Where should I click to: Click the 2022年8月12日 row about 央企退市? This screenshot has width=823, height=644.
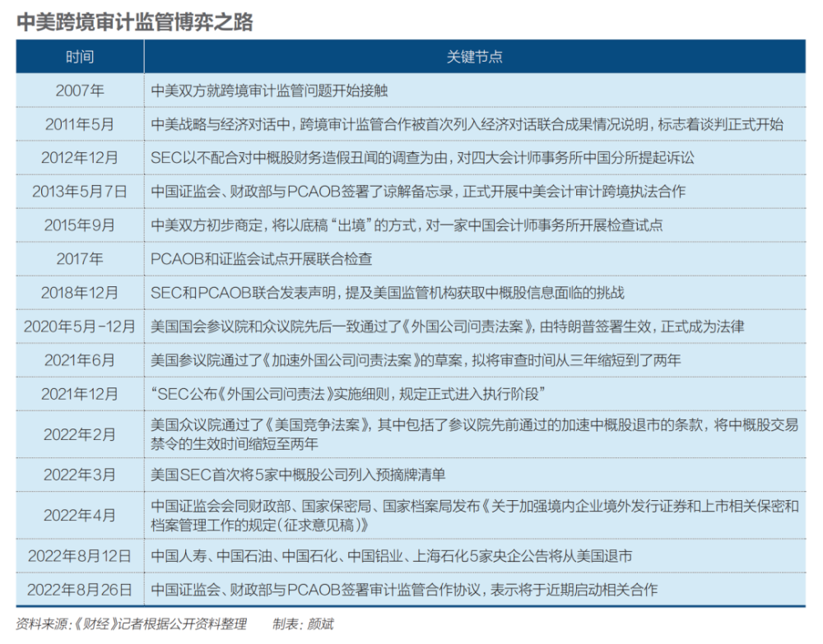(x=392, y=556)
